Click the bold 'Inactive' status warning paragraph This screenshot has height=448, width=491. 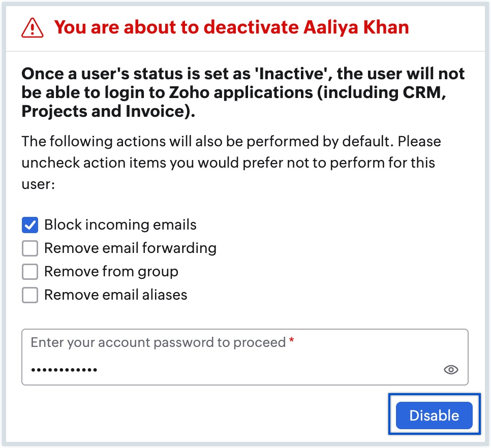[x=242, y=92]
